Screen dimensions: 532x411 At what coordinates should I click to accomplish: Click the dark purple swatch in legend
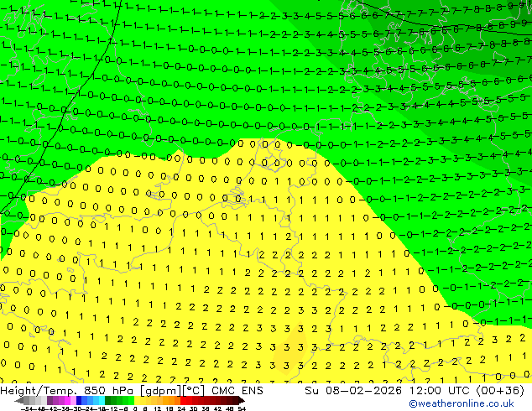point(50,401)
